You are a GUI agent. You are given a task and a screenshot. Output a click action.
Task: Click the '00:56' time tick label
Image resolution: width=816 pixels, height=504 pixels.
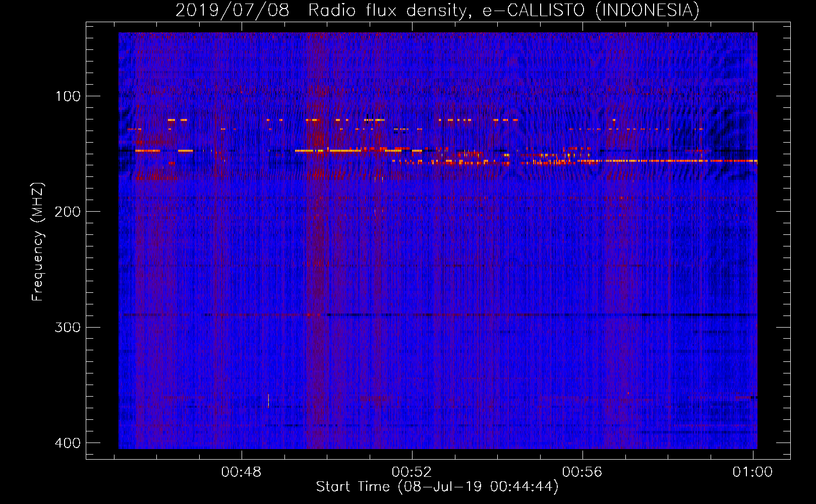pyautogui.click(x=582, y=472)
